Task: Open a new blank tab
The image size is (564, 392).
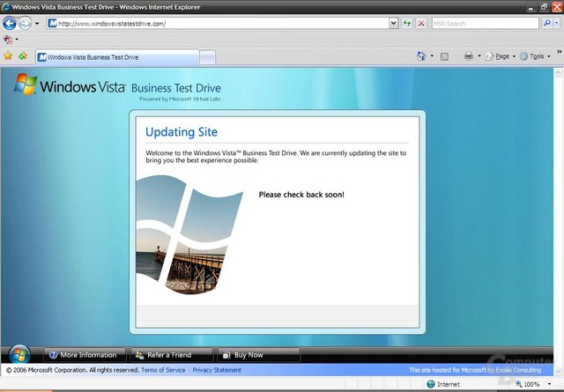Action: pyautogui.click(x=208, y=58)
